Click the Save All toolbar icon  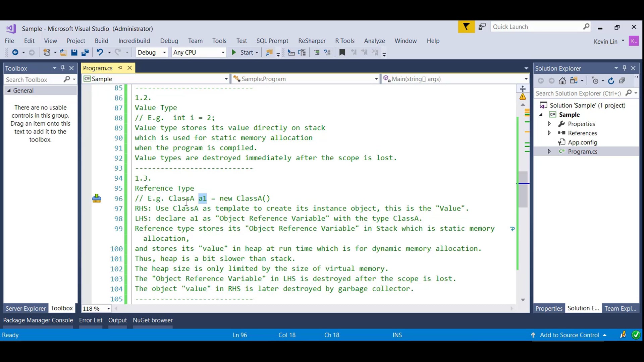(85, 53)
